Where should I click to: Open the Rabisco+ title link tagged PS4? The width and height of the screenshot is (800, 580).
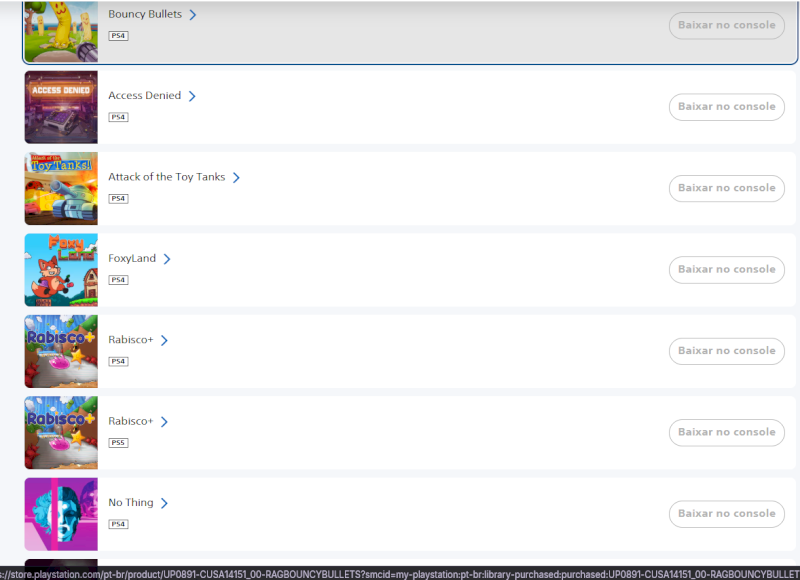tap(131, 340)
